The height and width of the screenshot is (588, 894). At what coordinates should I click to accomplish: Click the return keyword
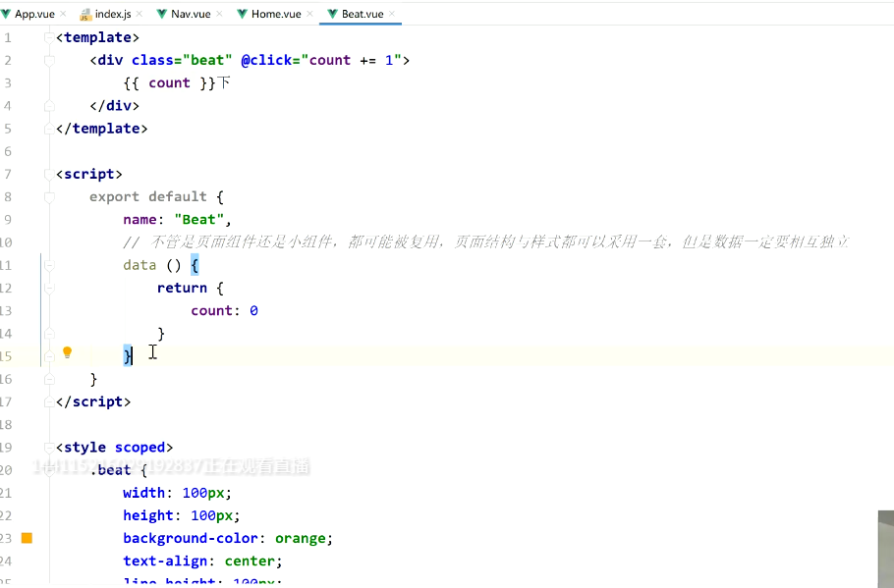(182, 289)
